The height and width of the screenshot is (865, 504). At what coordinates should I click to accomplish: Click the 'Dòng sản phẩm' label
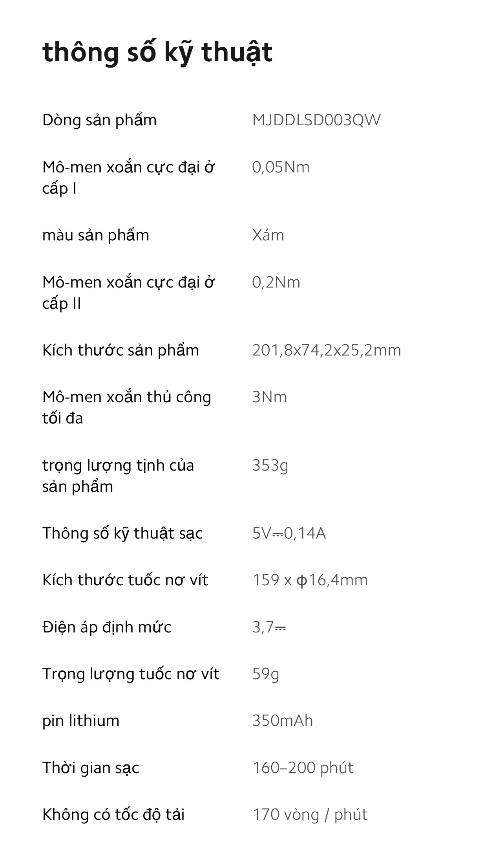pyautogui.click(x=99, y=120)
